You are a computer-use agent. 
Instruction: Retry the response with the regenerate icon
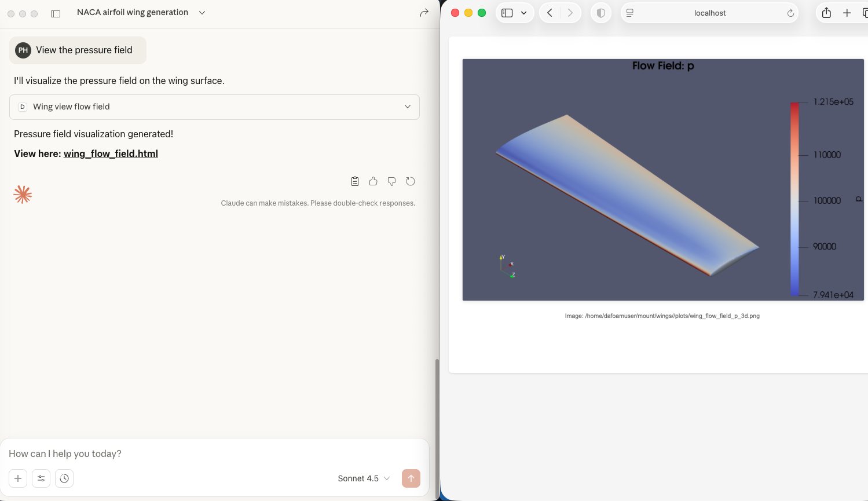[x=411, y=181]
